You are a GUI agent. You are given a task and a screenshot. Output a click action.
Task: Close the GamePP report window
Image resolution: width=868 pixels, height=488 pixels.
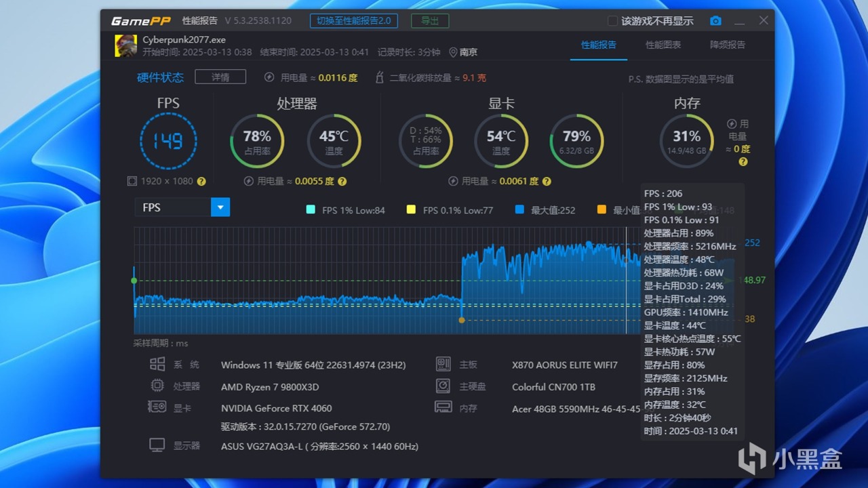(x=764, y=20)
